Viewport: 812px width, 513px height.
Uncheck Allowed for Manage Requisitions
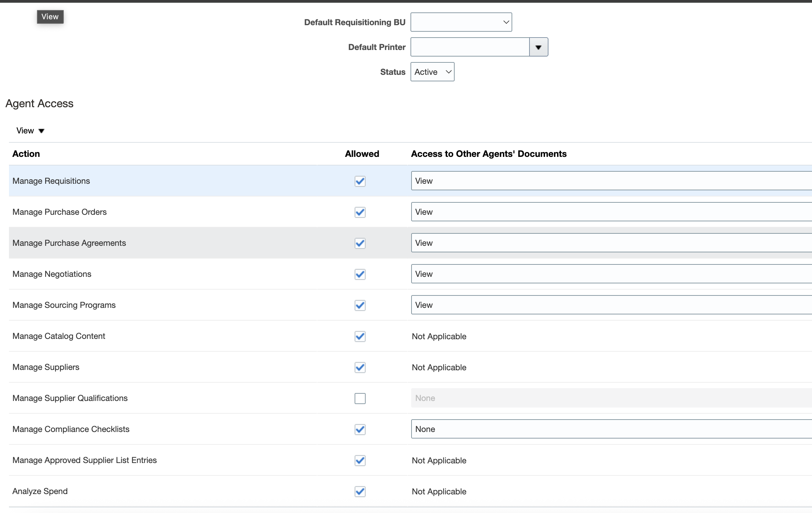(x=360, y=181)
